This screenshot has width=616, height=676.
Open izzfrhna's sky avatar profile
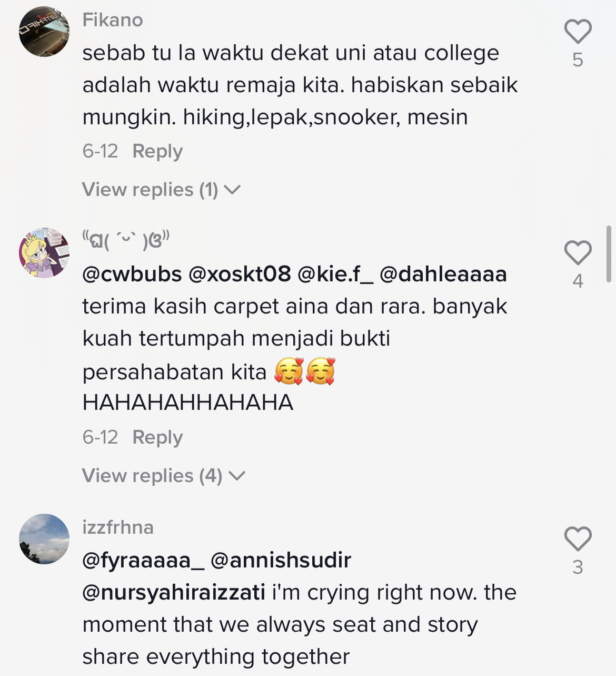(44, 539)
